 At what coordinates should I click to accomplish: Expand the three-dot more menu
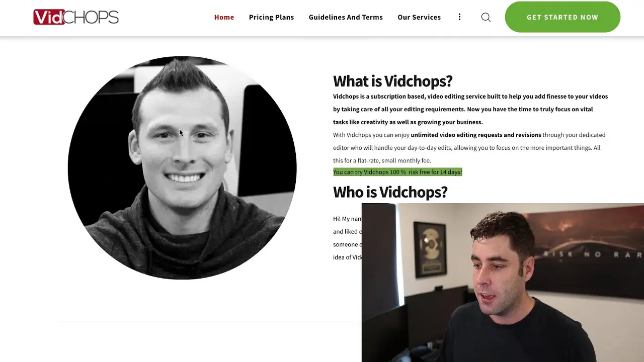pyautogui.click(x=459, y=17)
